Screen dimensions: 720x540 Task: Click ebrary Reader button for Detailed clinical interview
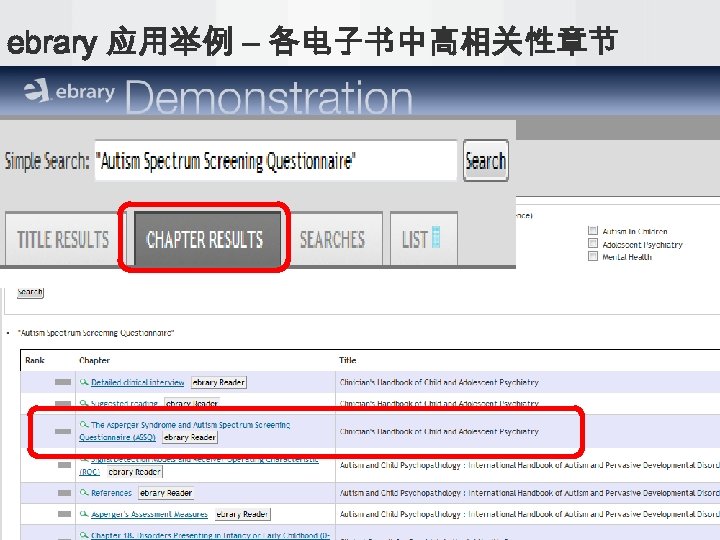(x=219, y=382)
